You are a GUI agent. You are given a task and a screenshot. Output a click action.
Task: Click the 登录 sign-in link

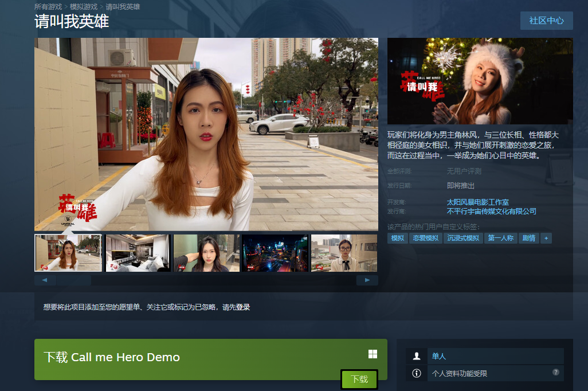point(243,307)
